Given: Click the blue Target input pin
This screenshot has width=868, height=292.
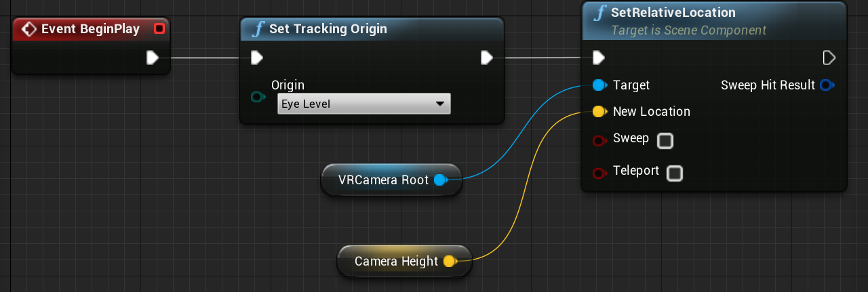Looking at the screenshot, I should coord(599,85).
